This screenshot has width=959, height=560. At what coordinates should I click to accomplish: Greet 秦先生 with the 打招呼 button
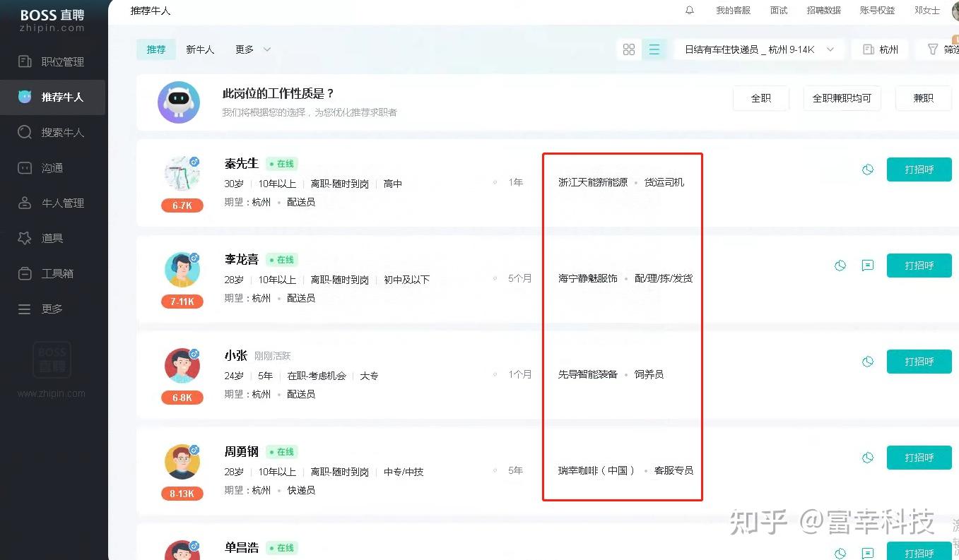pyautogui.click(x=919, y=169)
